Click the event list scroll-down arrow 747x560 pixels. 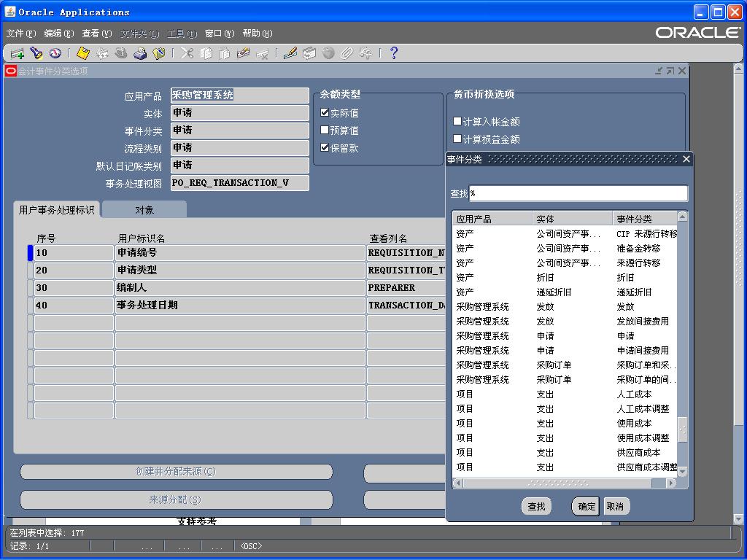coord(682,472)
